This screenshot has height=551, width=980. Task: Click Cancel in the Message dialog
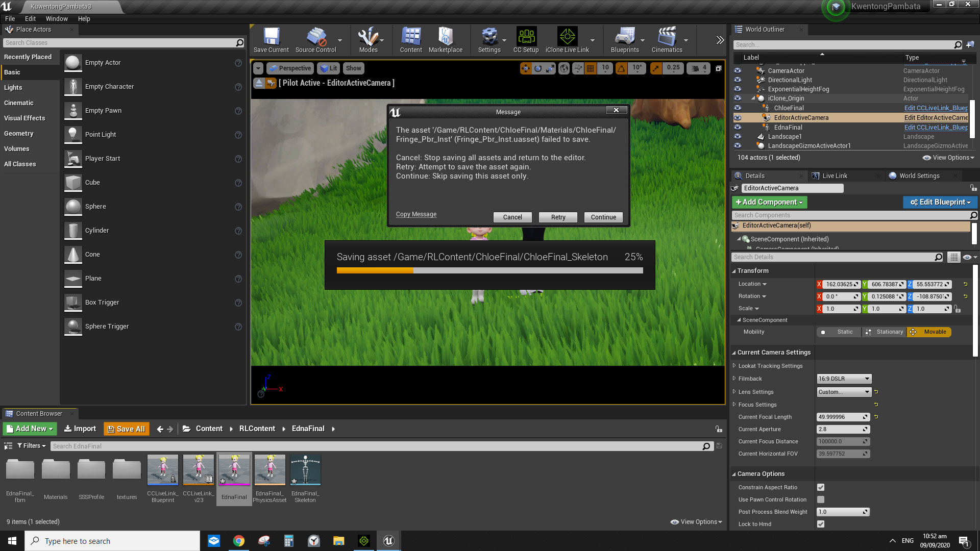pos(512,217)
